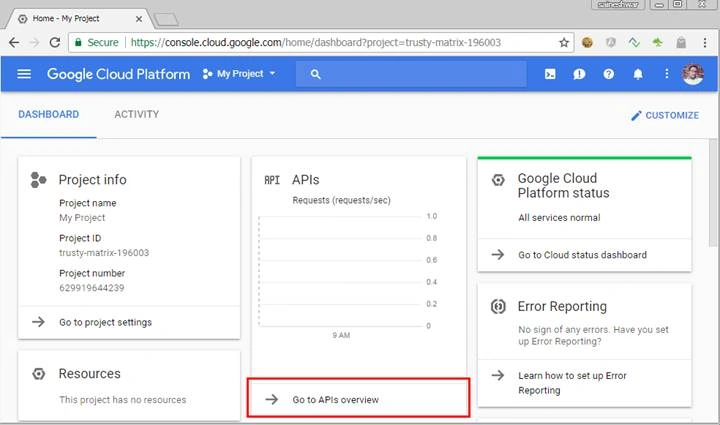This screenshot has height=425, width=720.
Task: Click the Cloud Platform status hexagon icon
Action: click(498, 180)
